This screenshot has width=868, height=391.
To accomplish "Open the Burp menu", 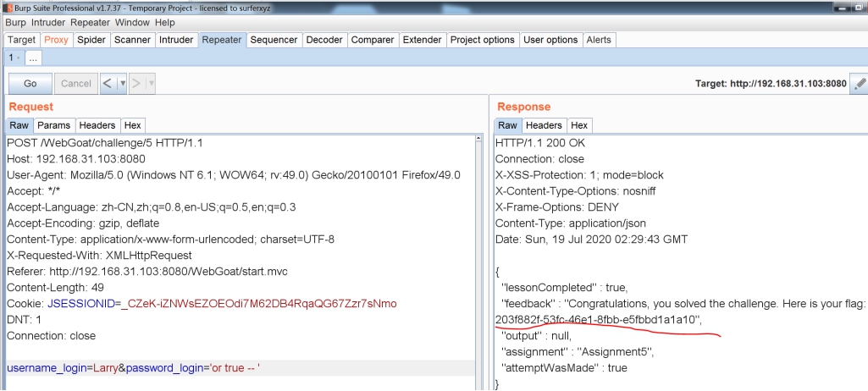I will coord(15,23).
